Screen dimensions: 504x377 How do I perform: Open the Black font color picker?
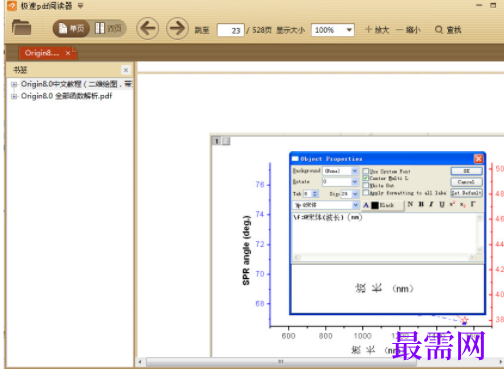[383, 205]
